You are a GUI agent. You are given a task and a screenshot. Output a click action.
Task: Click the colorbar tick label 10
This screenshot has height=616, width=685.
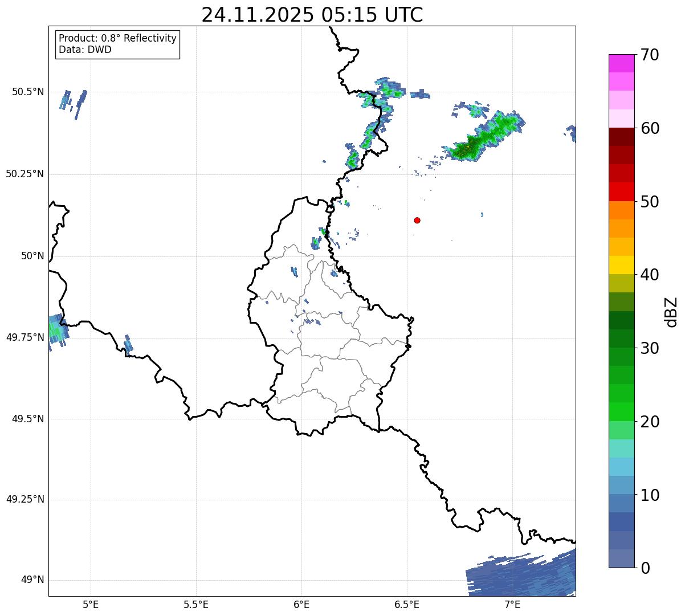(649, 495)
